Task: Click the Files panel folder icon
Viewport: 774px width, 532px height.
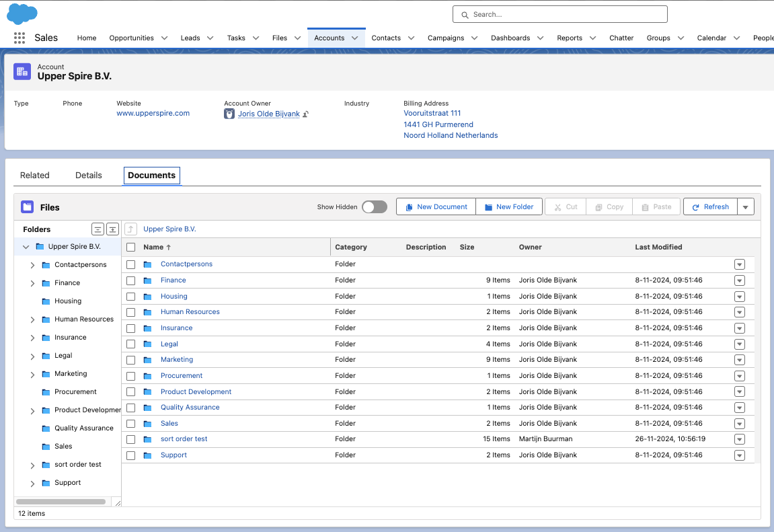Action: click(27, 207)
